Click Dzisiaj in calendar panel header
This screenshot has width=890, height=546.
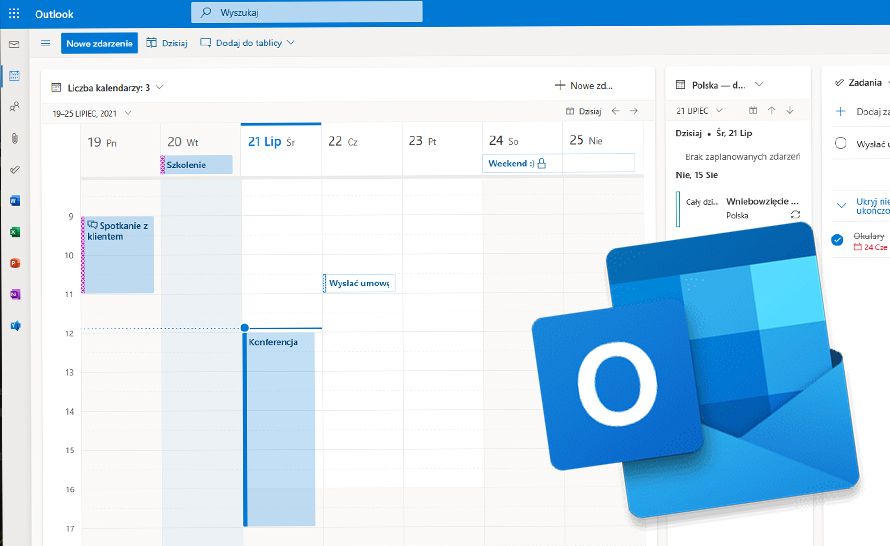(583, 111)
